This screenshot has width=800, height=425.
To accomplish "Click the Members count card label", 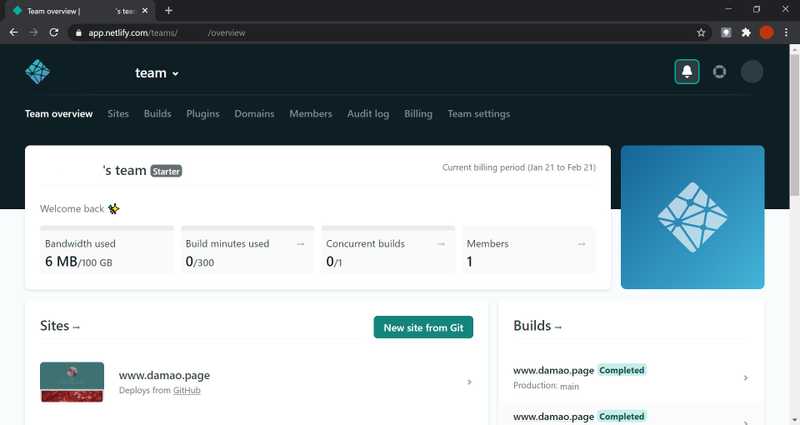I will coord(487,244).
